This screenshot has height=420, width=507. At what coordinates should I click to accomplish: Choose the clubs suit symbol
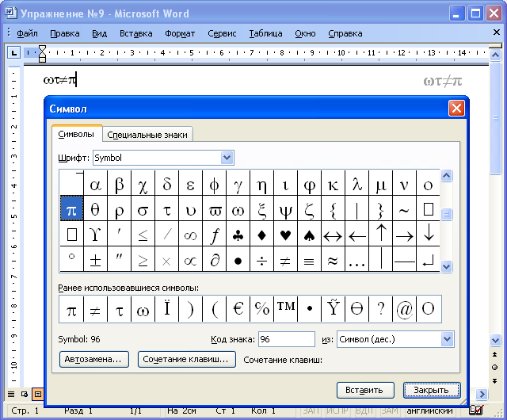coord(238,234)
